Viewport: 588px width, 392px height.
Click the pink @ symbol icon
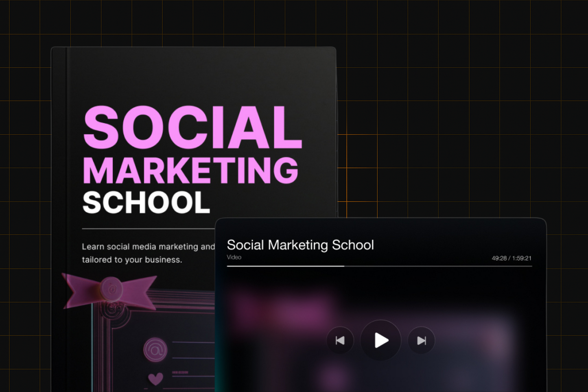tap(155, 349)
